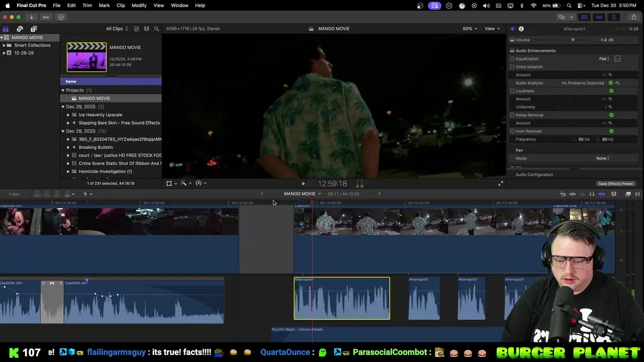
Task: Open the Info inspector tab
Action: pyautogui.click(x=521, y=29)
